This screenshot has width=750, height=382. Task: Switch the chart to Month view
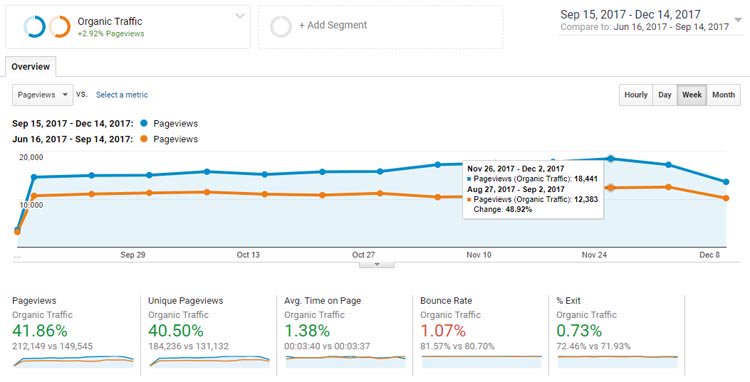pos(723,95)
